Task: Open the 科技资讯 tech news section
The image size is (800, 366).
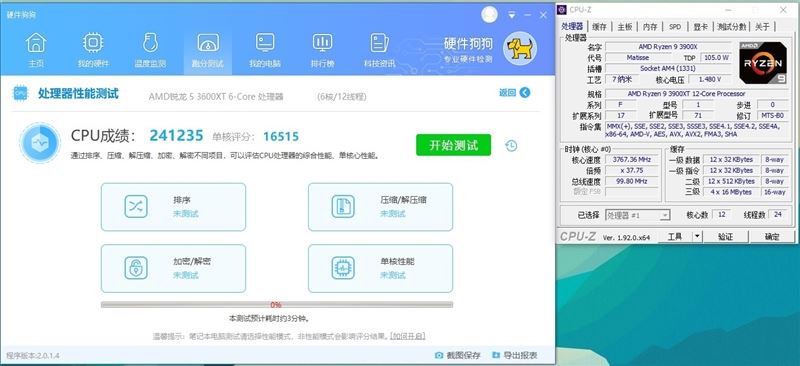Action: click(x=379, y=50)
